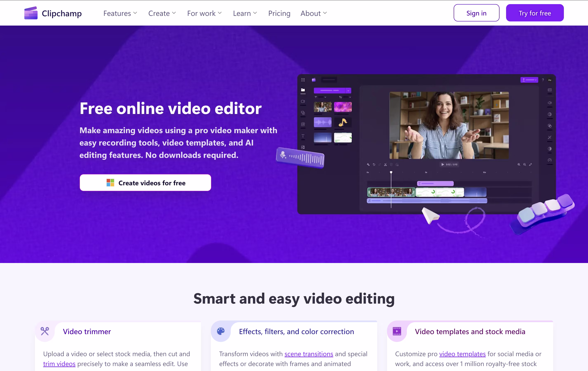This screenshot has height=371, width=588.
Task: Click the timeline zoom in magnifier
Action: pyautogui.click(x=519, y=164)
